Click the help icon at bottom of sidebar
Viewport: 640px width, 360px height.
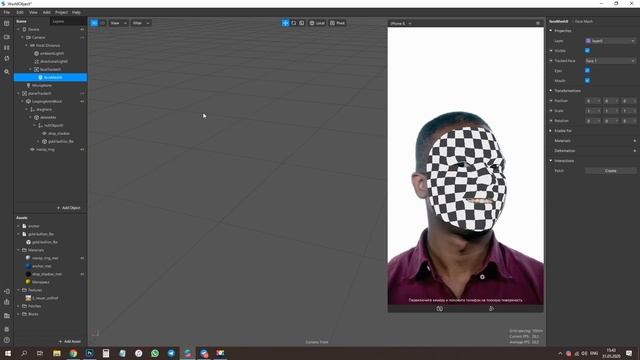click(x=7, y=340)
